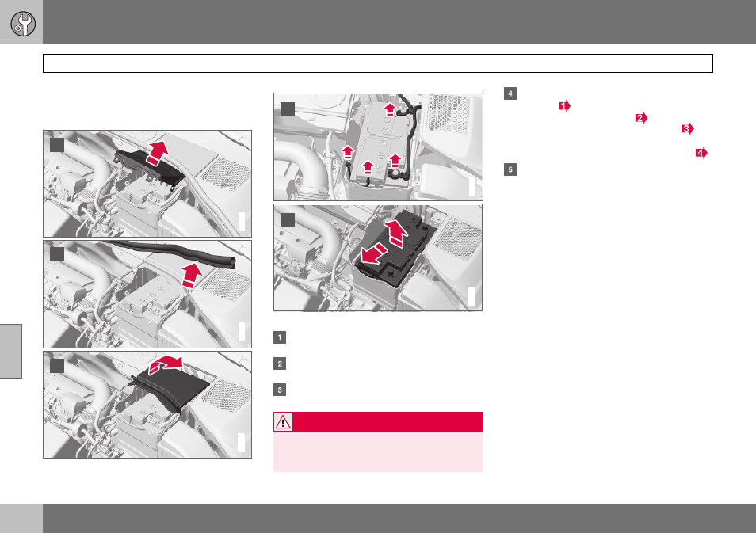
Task: Select the folded-back cover flap illustration
Action: point(147,405)
